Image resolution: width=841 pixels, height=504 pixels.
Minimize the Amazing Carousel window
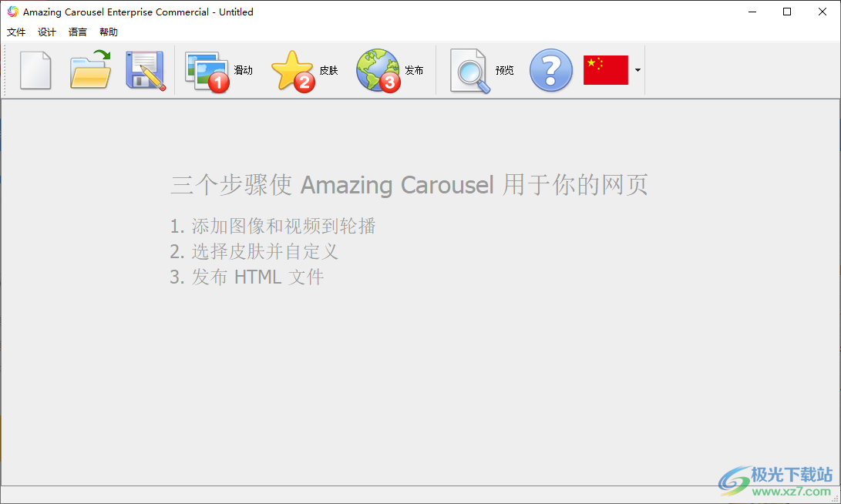click(x=752, y=12)
